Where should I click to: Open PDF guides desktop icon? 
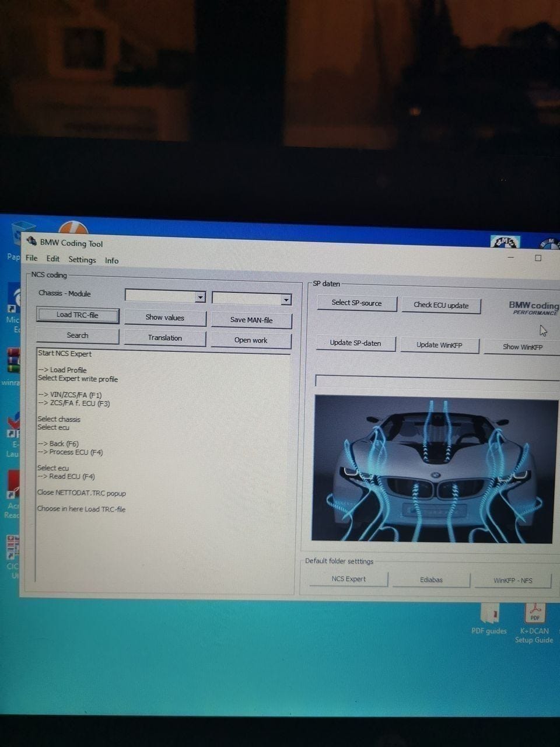click(489, 620)
